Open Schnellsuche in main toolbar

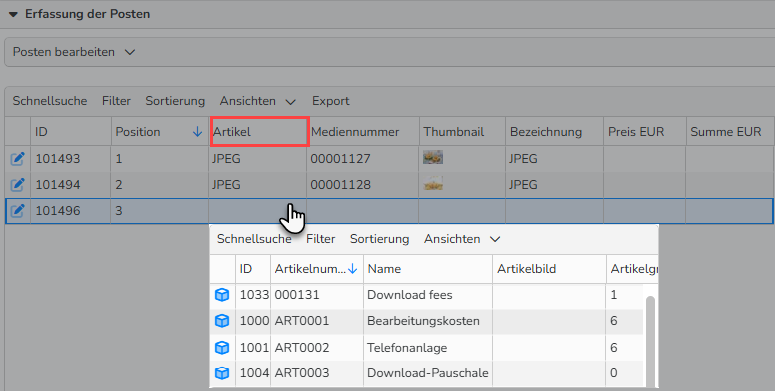tap(50, 101)
